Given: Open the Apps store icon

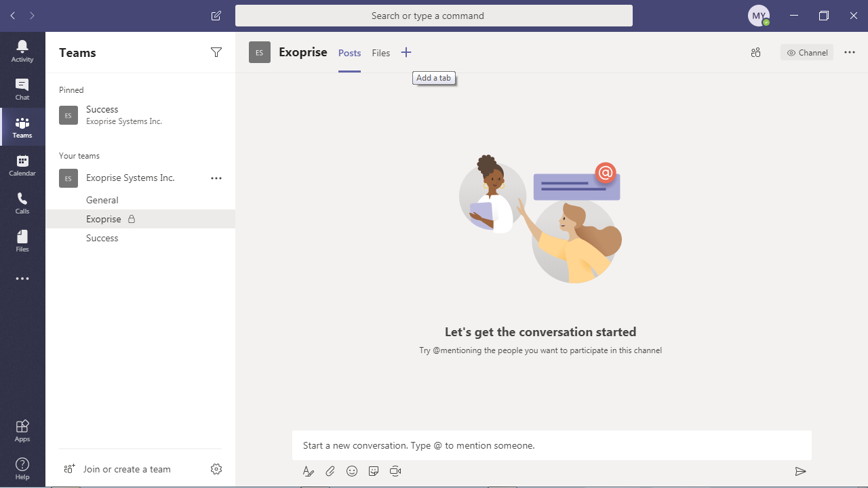Looking at the screenshot, I should pos(22,430).
